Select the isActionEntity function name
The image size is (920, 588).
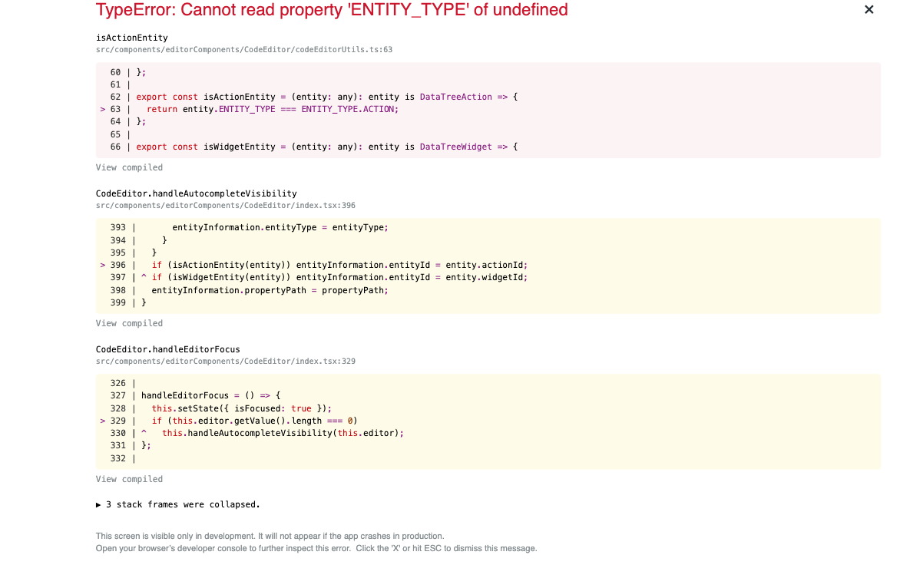coord(132,38)
